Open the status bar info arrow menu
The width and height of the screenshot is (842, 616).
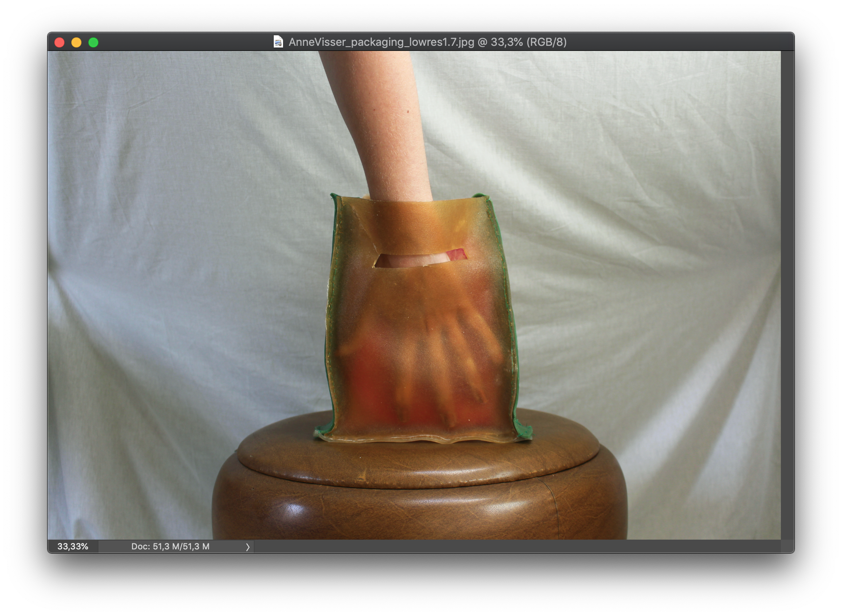click(x=248, y=547)
